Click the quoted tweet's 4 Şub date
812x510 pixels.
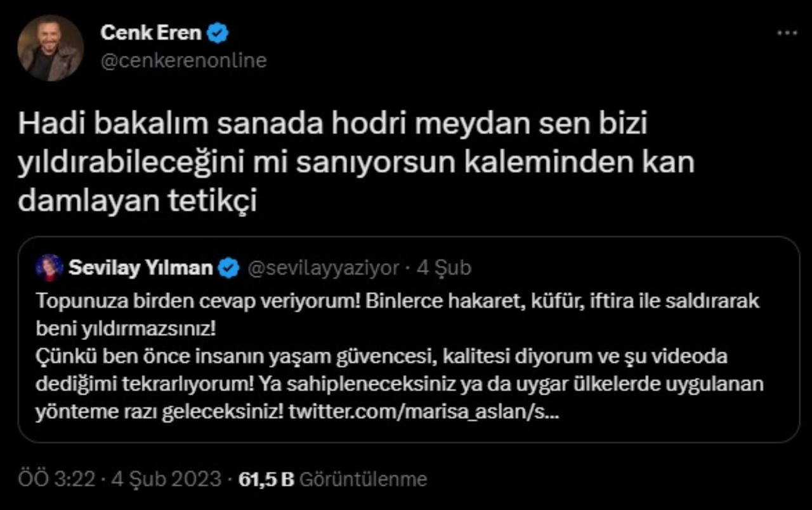pyautogui.click(x=444, y=268)
